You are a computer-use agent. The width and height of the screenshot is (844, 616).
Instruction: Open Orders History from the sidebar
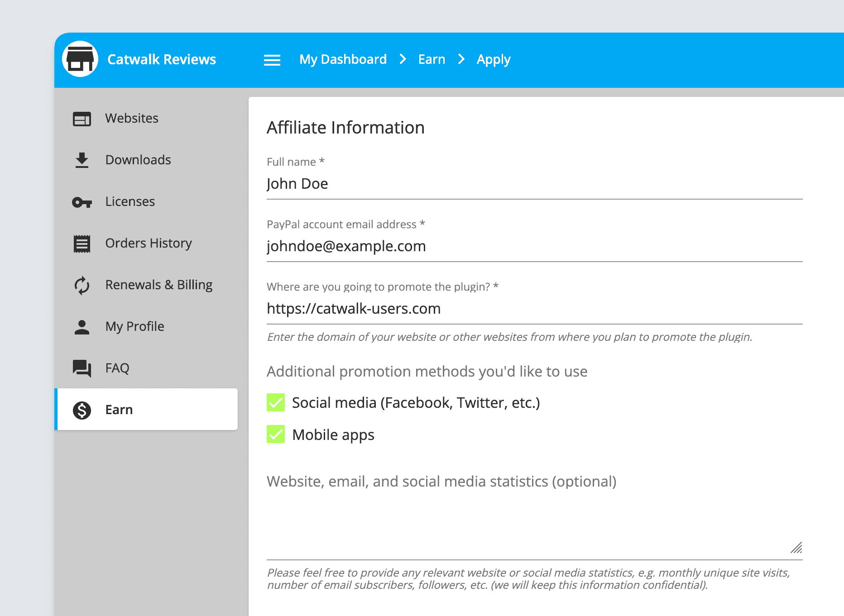(148, 244)
